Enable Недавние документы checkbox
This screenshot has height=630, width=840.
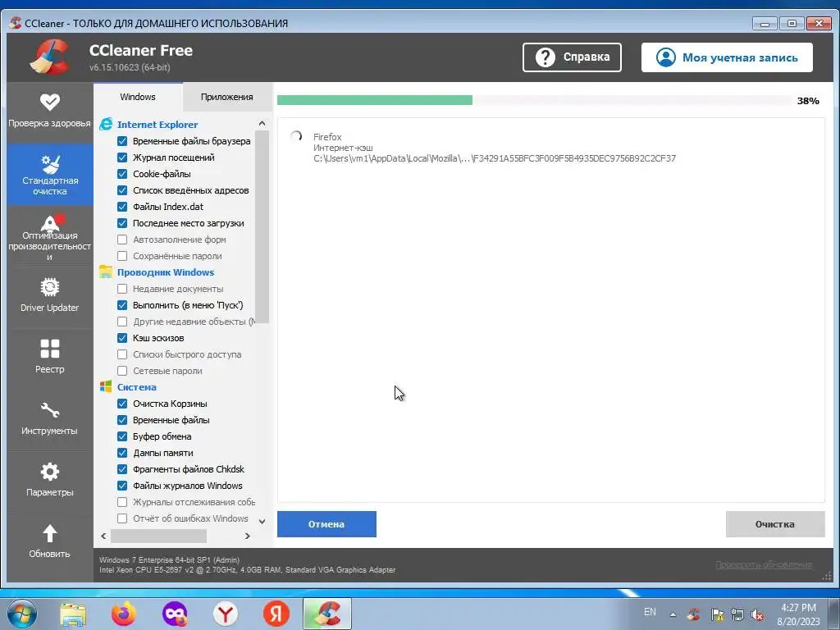click(122, 289)
